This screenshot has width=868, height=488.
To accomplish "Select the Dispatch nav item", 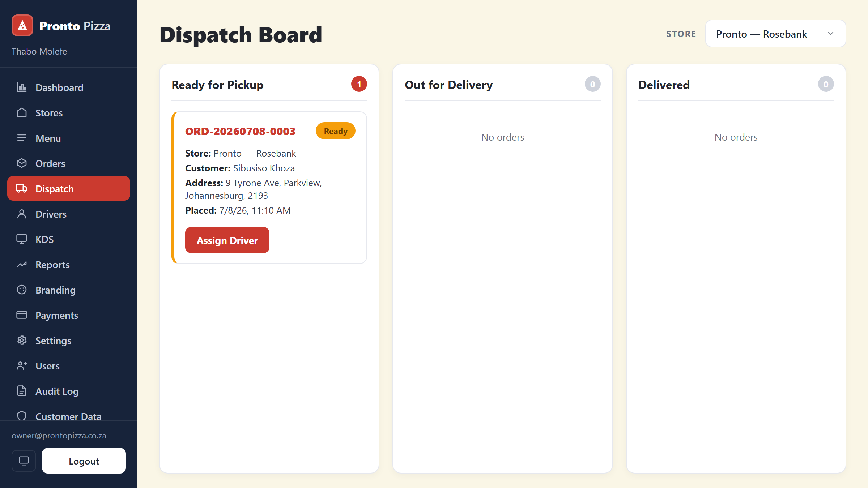I will [x=69, y=189].
